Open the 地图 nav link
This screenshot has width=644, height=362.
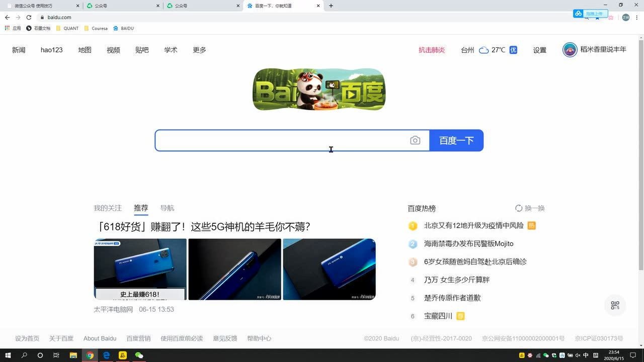pos(85,50)
